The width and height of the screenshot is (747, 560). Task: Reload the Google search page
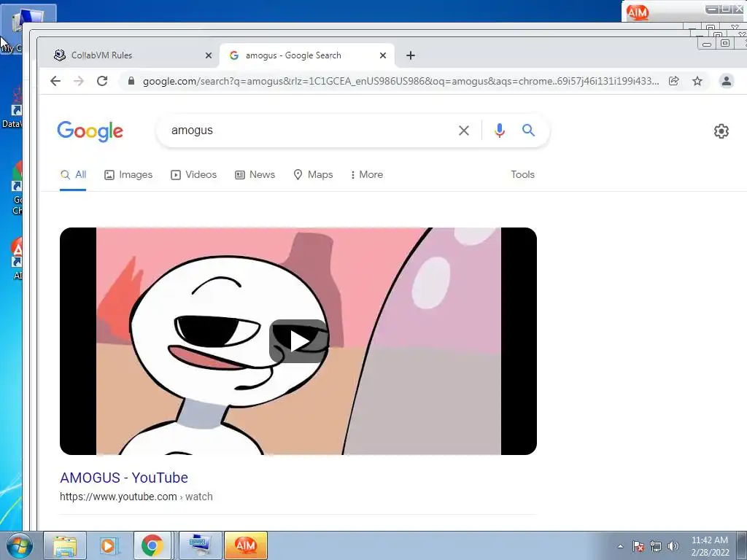(102, 81)
